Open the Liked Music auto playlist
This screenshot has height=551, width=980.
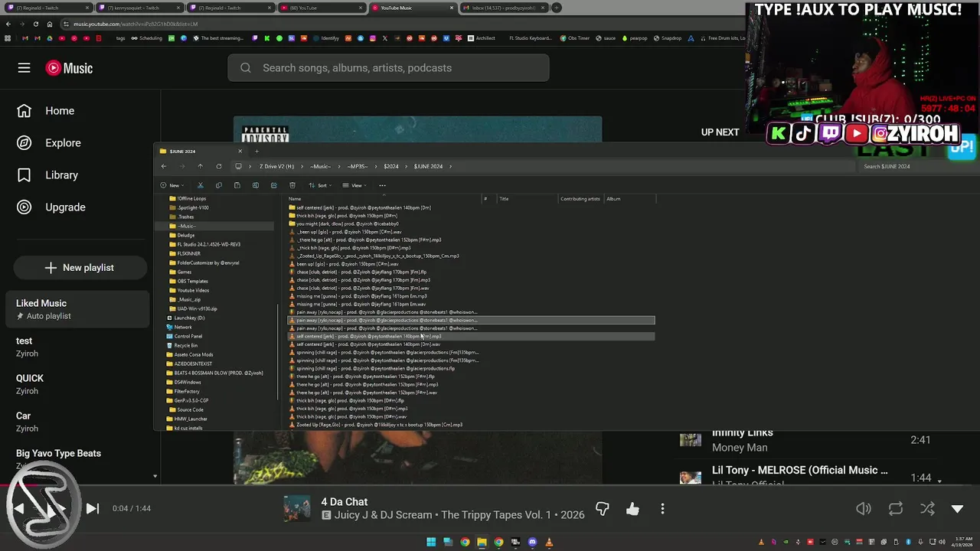[x=77, y=309]
